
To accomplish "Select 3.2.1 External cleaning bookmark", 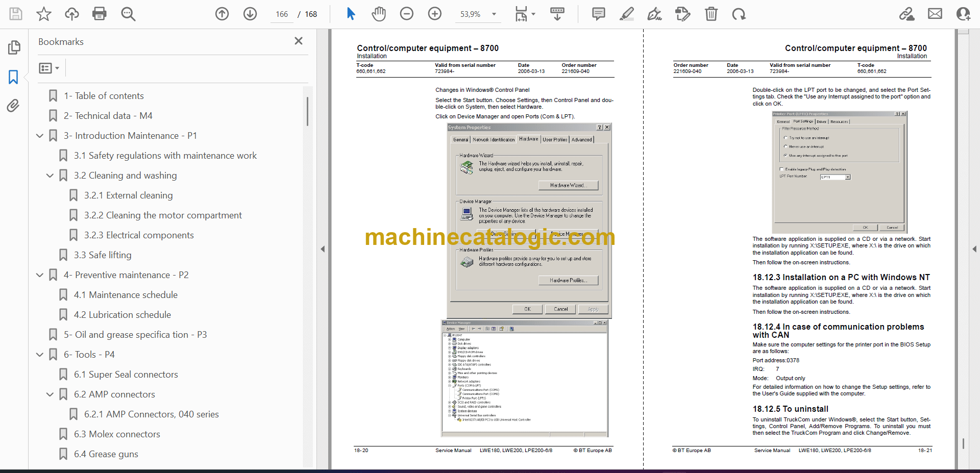I will [129, 195].
